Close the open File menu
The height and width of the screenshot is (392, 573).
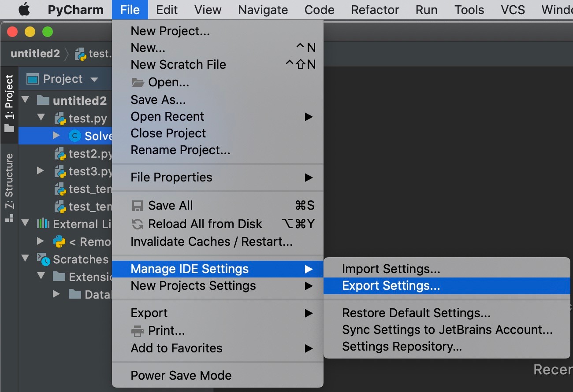click(130, 10)
